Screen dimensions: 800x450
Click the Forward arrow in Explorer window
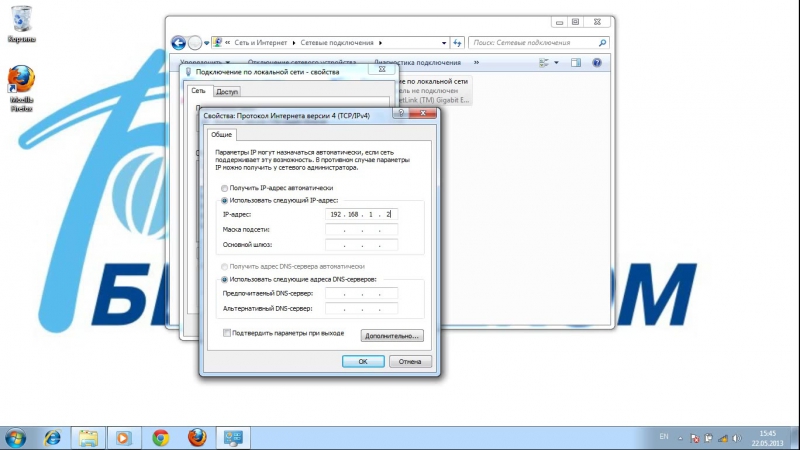click(x=194, y=43)
